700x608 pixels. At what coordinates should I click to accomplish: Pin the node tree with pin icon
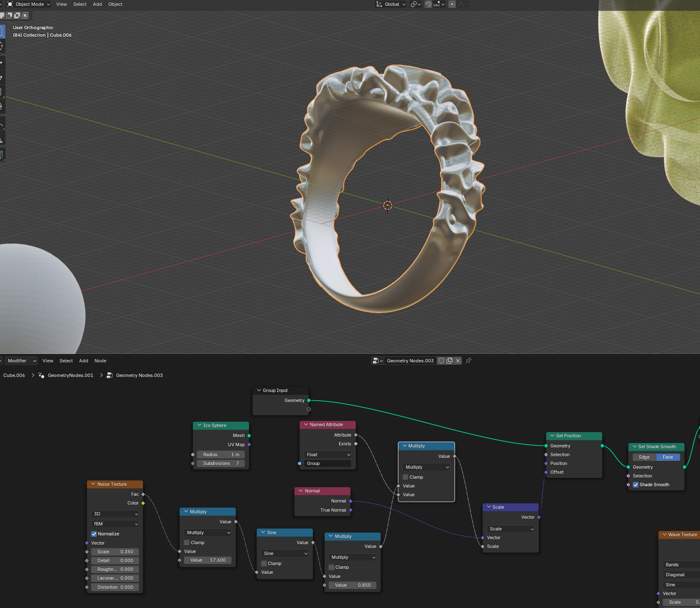[x=468, y=361]
